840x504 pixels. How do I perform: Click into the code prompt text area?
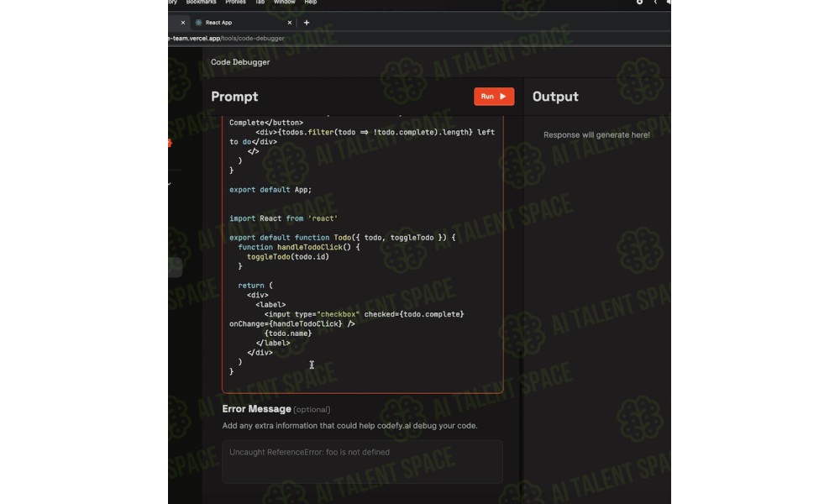(x=363, y=254)
